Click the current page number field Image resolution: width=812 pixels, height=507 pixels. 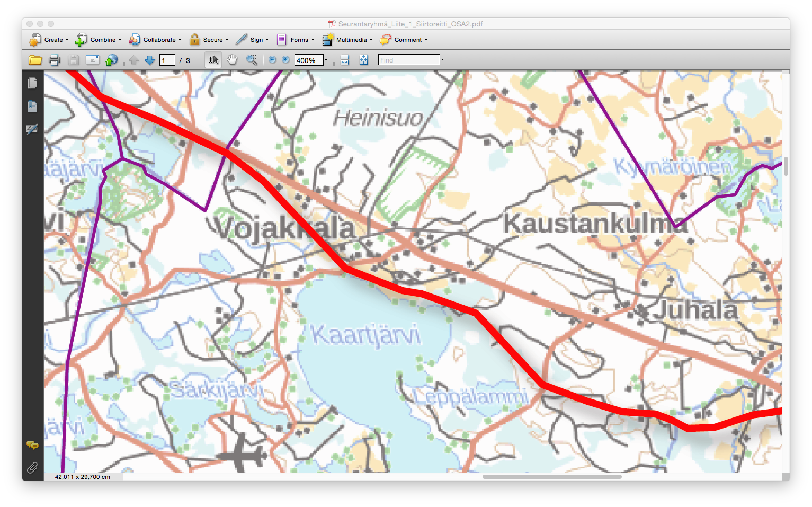[167, 60]
